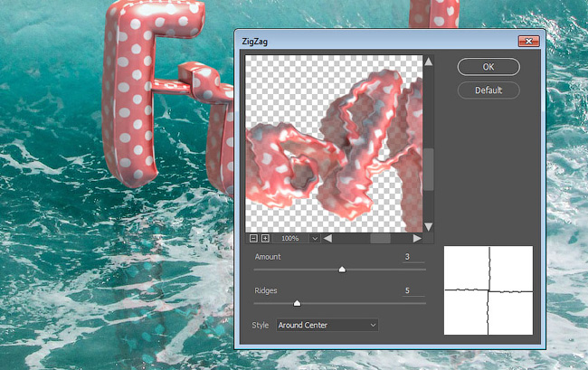The image size is (588, 370).
Task: Zoom out the filter preview
Action: [x=253, y=239]
